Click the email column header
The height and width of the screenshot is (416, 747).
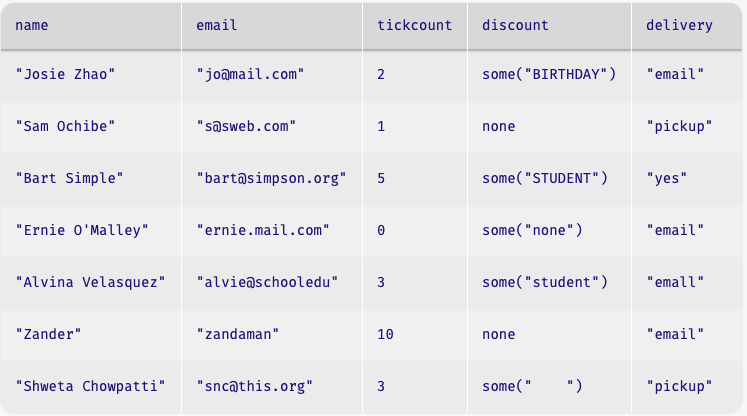(x=272, y=25)
